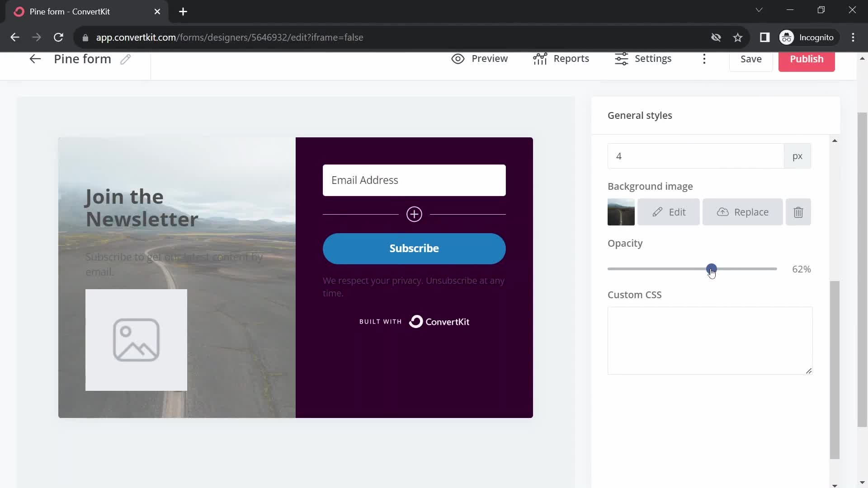The width and height of the screenshot is (868, 488).
Task: Select the Email Address input field
Action: 414,180
